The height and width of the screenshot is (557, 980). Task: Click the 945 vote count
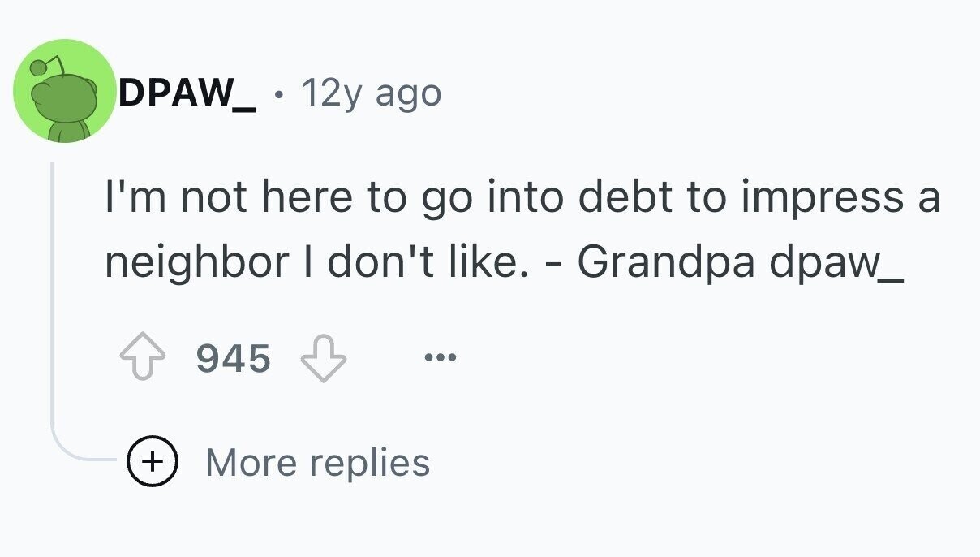click(233, 358)
